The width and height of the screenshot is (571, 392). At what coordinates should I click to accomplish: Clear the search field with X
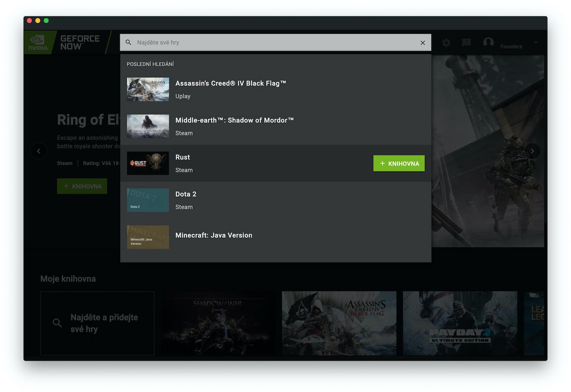tap(423, 43)
